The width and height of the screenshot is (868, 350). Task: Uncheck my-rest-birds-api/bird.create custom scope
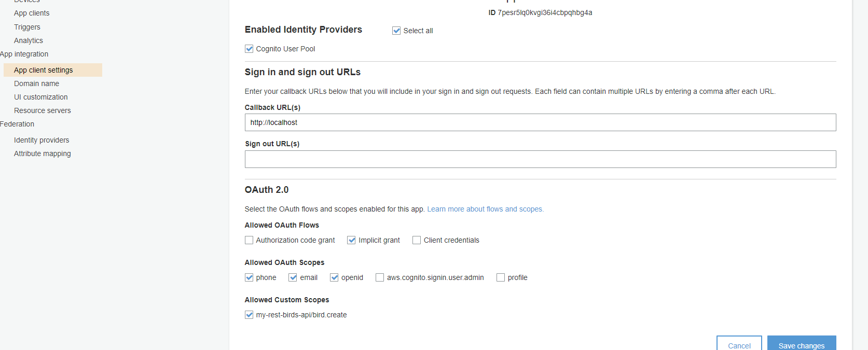[x=249, y=315]
